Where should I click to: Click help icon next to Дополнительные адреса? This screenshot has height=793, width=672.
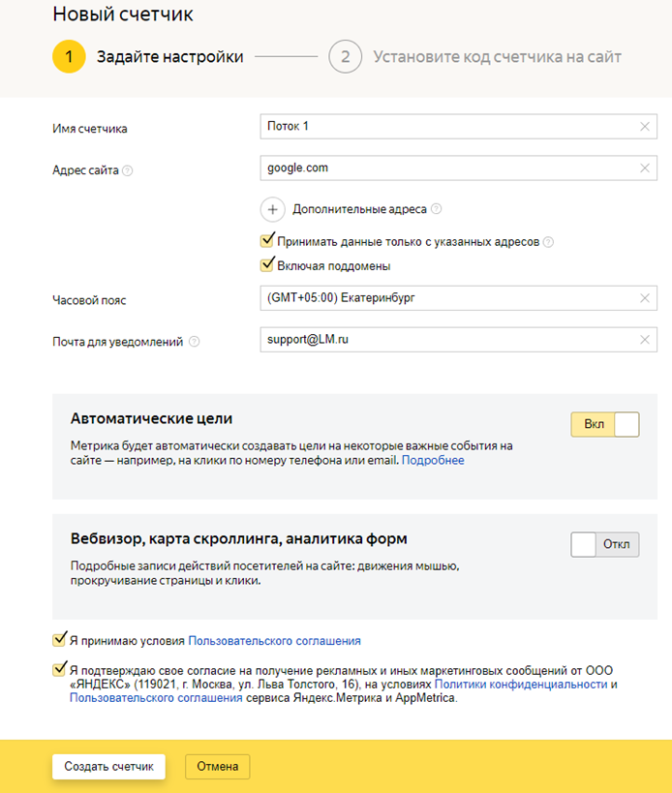tap(436, 209)
